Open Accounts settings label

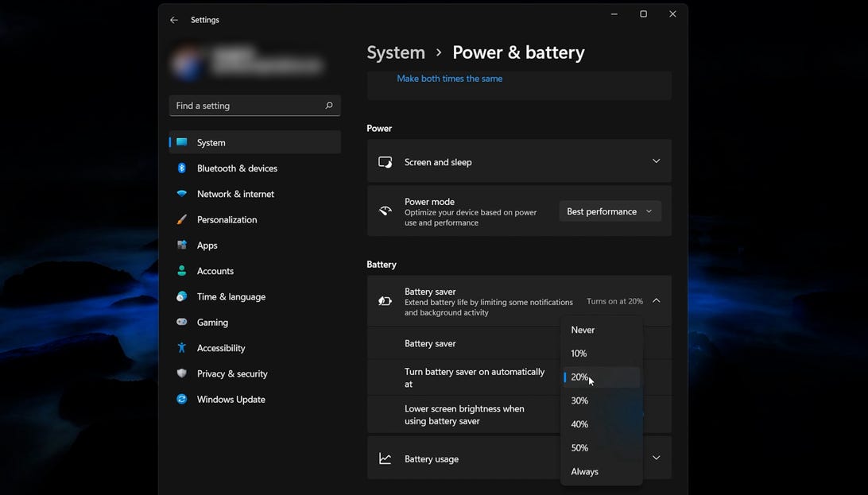pos(215,271)
